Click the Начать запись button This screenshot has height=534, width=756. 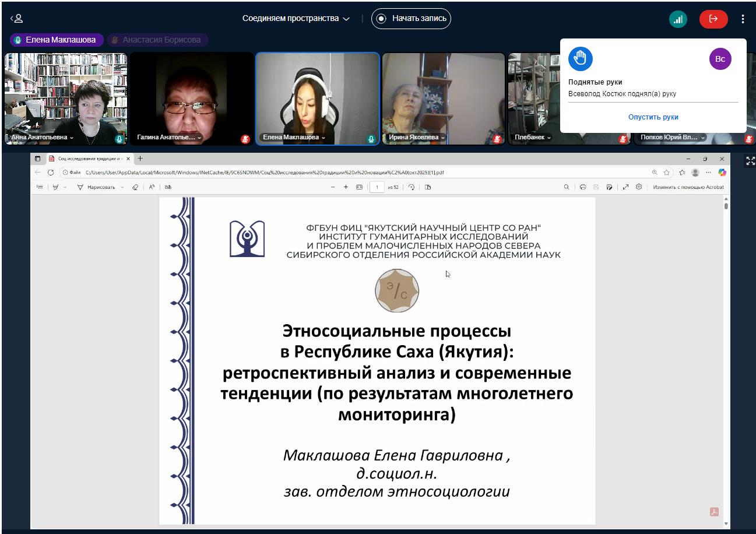coord(412,19)
